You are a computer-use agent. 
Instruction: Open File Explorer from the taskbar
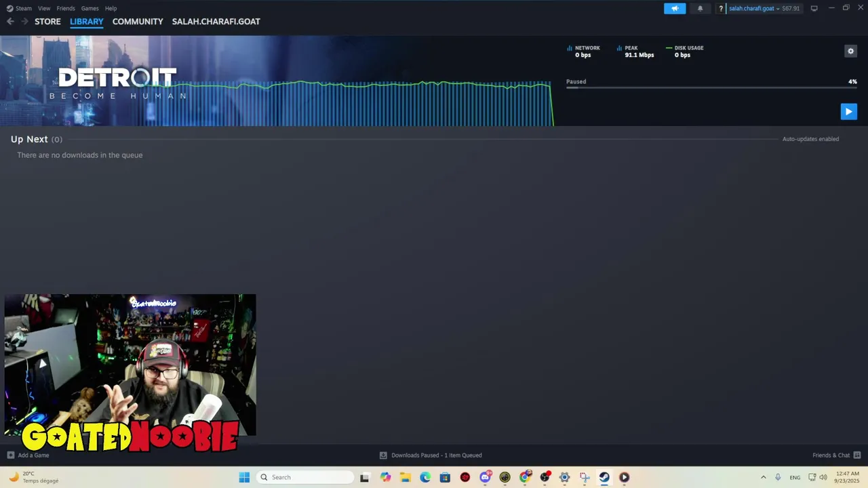pyautogui.click(x=406, y=477)
